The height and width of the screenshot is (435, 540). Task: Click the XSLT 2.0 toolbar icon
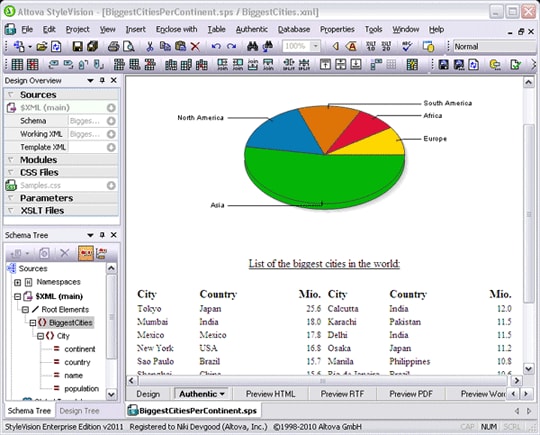(386, 46)
